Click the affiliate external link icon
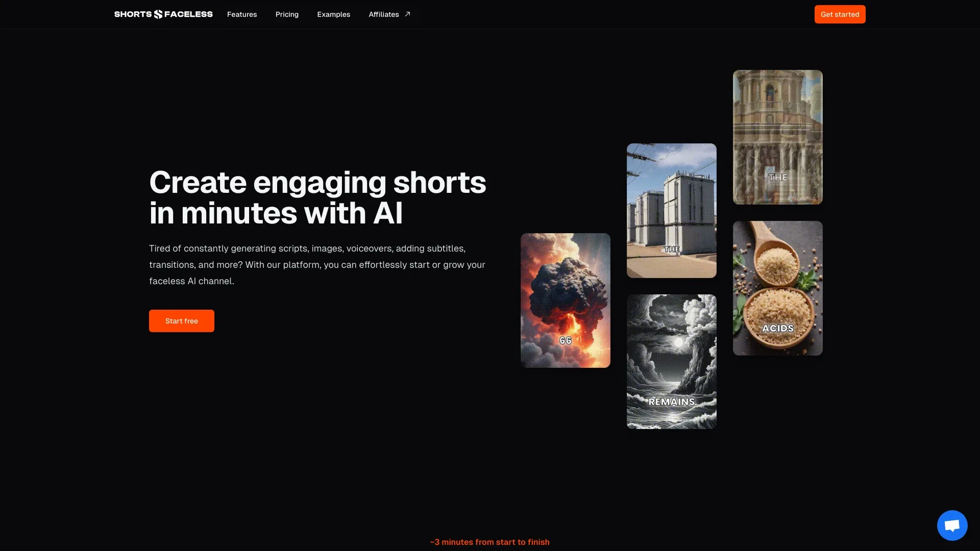This screenshot has height=551, width=980. (406, 13)
